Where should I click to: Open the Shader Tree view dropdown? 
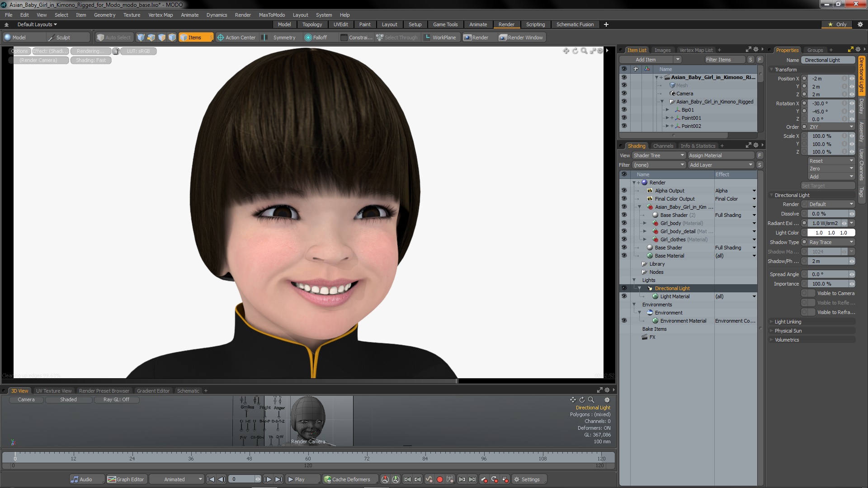[x=659, y=155]
